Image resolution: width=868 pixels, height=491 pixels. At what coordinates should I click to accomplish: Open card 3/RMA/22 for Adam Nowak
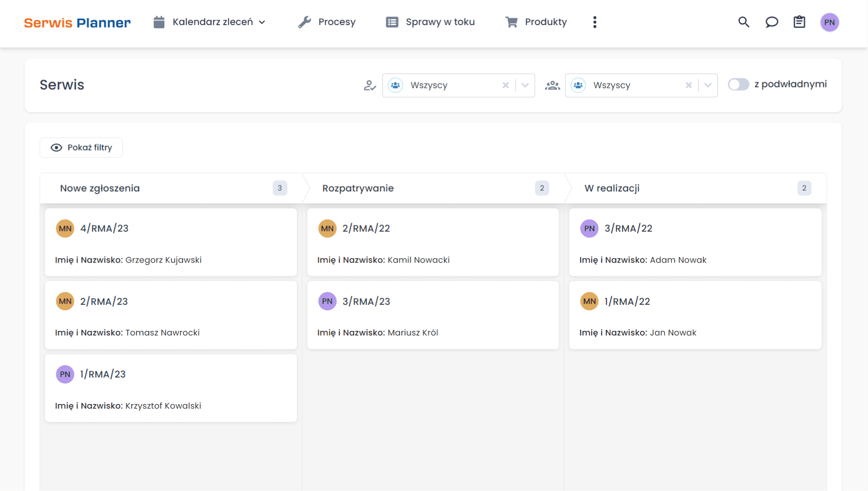(x=695, y=243)
